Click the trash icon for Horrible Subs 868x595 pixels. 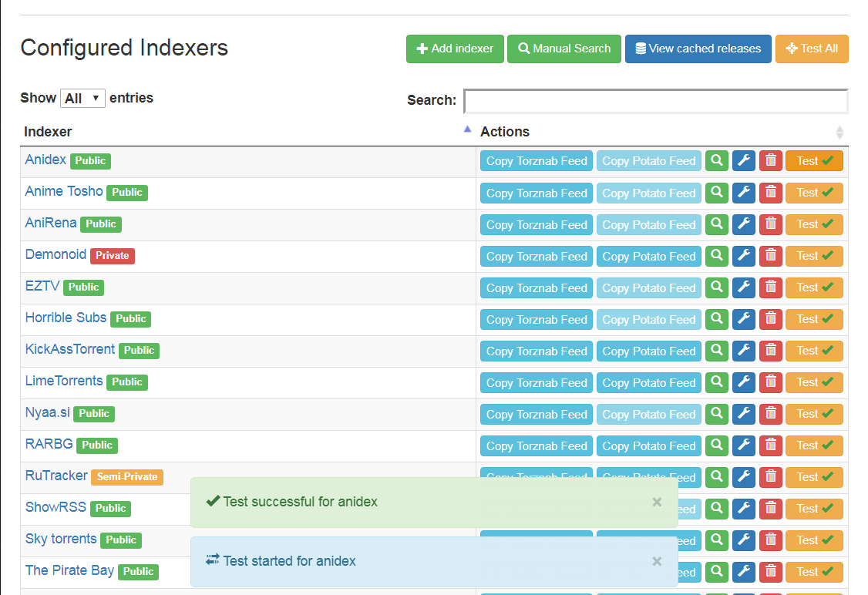(x=771, y=319)
